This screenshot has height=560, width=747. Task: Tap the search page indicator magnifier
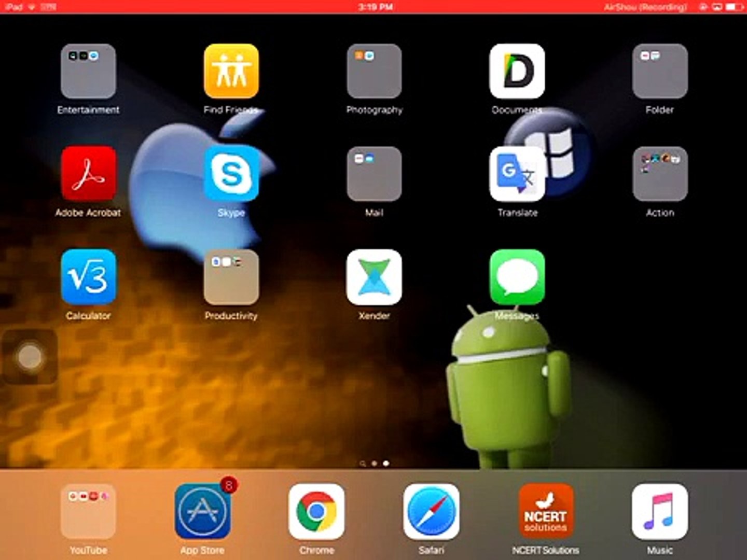pos(363,464)
